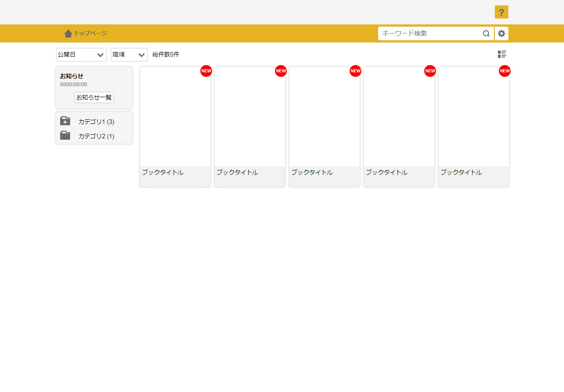The image size is (564, 392).
Task: Open the third book thumbnail
Action: 325,117
